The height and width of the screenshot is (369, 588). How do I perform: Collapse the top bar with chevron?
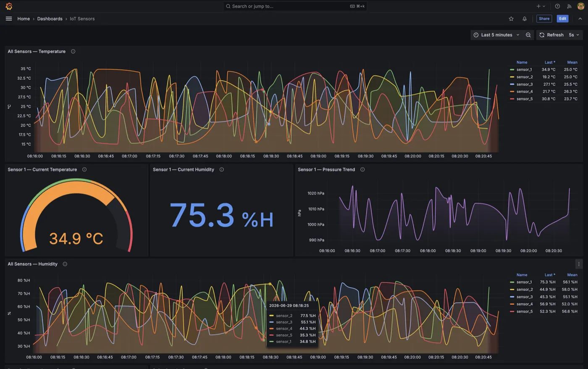point(580,18)
